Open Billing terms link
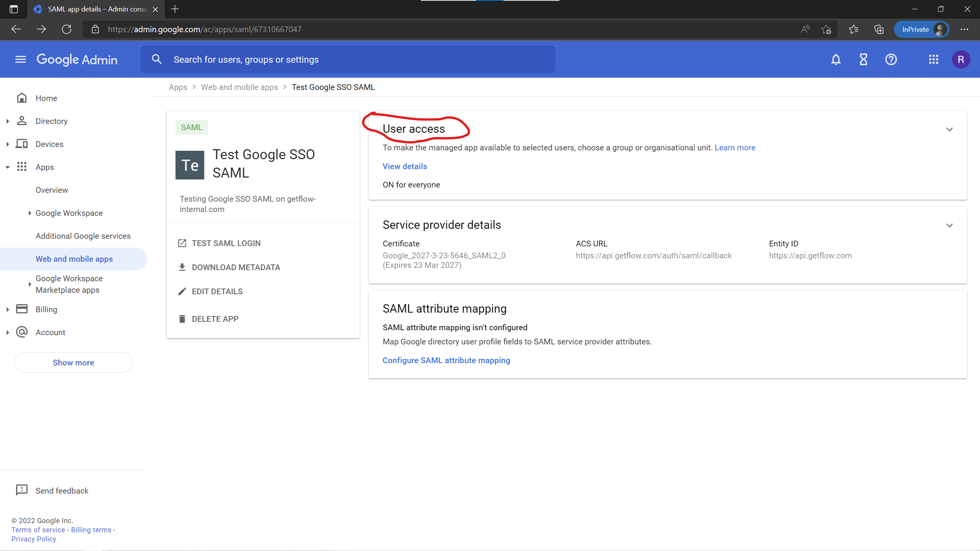The image size is (980, 551). point(91,530)
